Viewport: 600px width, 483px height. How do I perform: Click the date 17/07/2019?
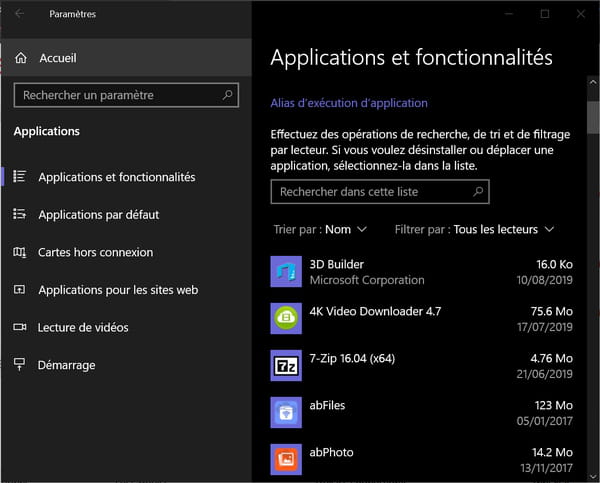click(x=545, y=327)
